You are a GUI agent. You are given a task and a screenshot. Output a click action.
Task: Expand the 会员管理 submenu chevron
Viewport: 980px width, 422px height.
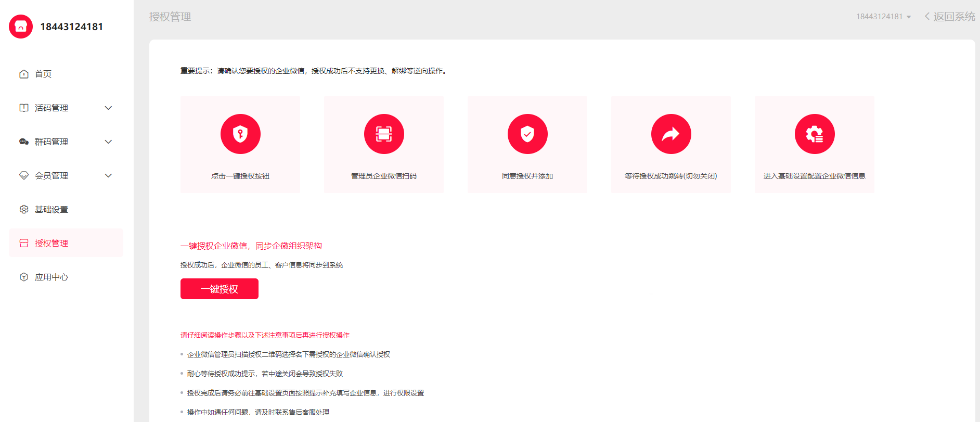108,175
